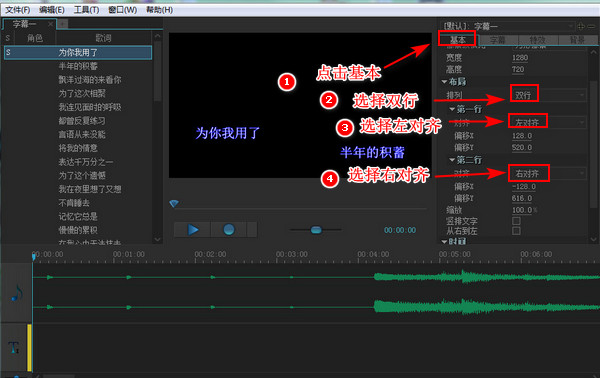Click the round record button

pos(229,230)
